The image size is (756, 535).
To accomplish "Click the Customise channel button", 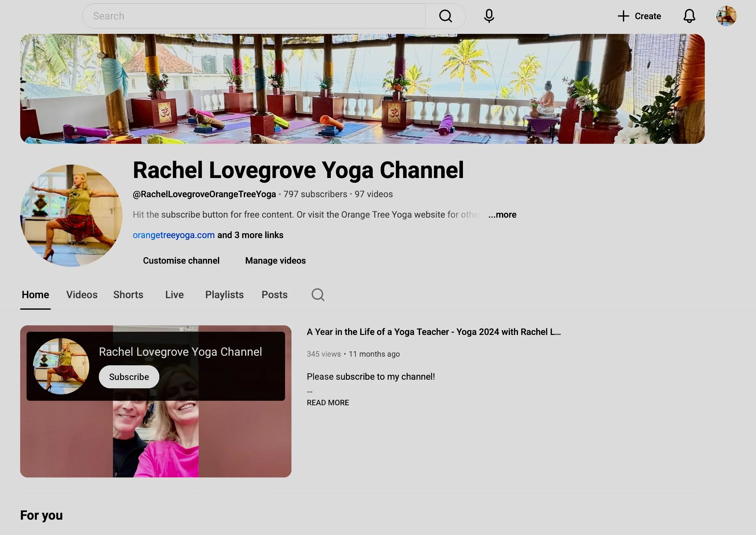I will (181, 260).
